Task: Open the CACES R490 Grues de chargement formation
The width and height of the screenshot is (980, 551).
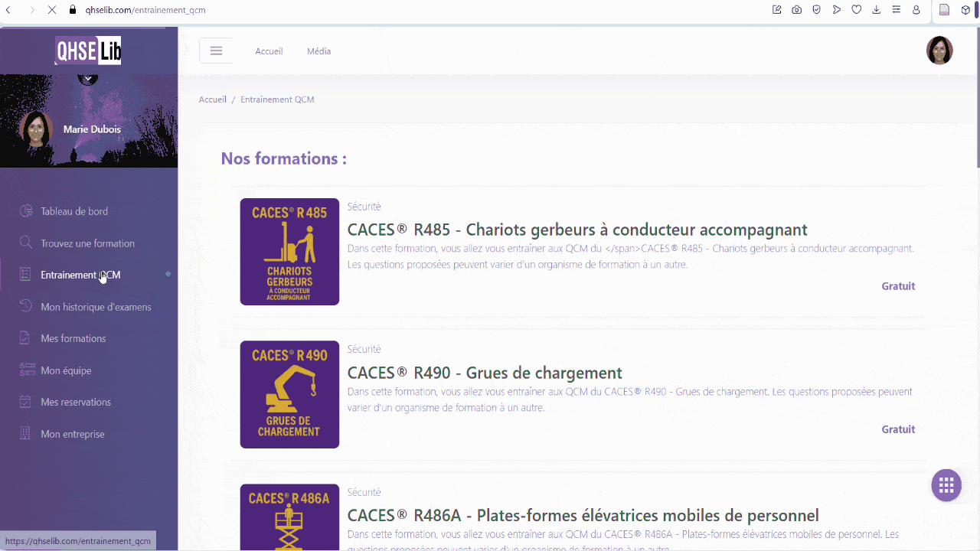Action: pos(485,373)
